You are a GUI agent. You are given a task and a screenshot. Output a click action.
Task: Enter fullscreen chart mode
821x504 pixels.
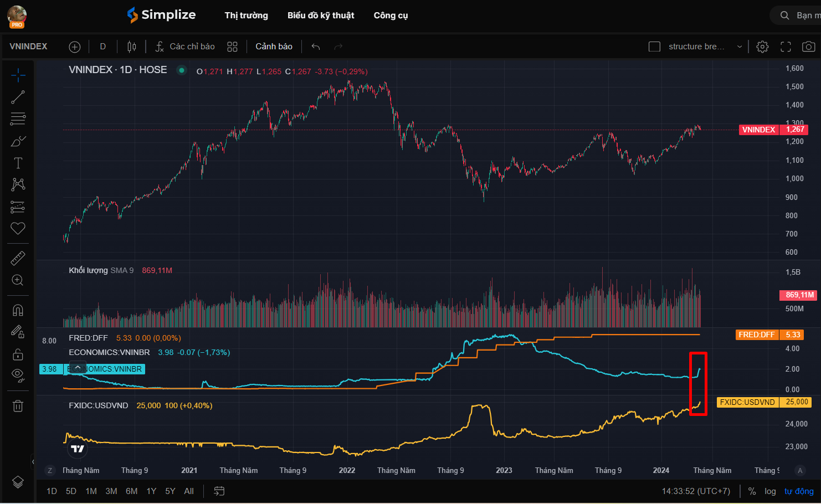(x=786, y=47)
